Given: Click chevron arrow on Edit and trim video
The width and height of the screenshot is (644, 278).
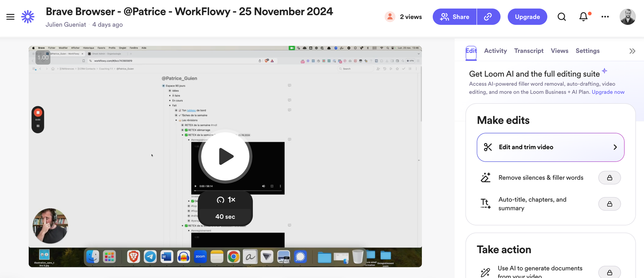Looking at the screenshot, I should (x=615, y=147).
